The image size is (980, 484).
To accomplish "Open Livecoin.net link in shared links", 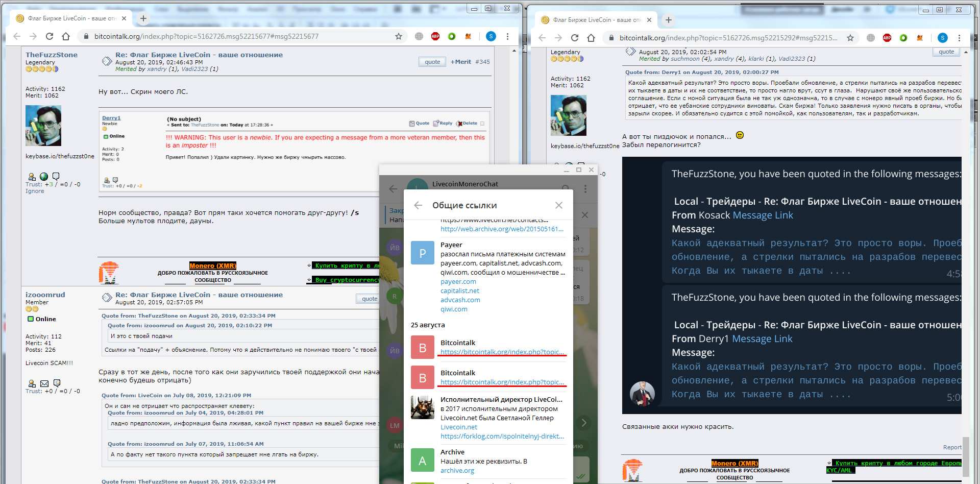I will 459,427.
